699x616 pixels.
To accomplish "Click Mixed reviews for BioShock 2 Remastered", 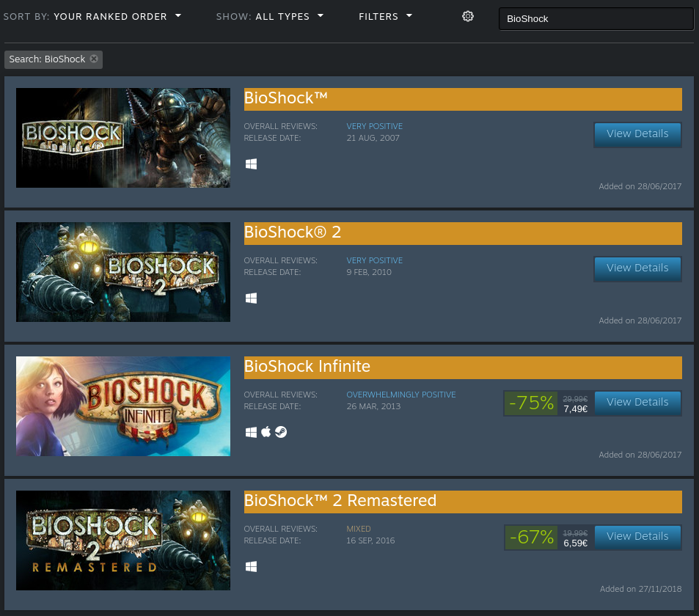I will click(359, 529).
